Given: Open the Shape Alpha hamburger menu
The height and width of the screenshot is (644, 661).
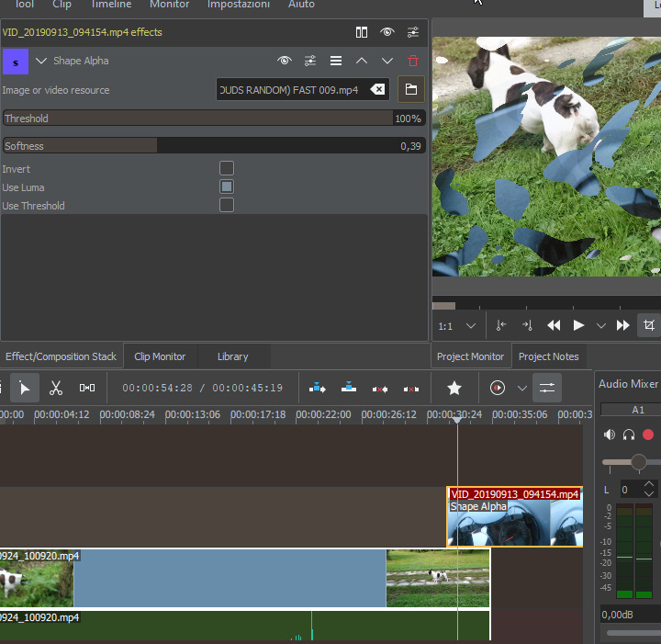Looking at the screenshot, I should pos(336,62).
